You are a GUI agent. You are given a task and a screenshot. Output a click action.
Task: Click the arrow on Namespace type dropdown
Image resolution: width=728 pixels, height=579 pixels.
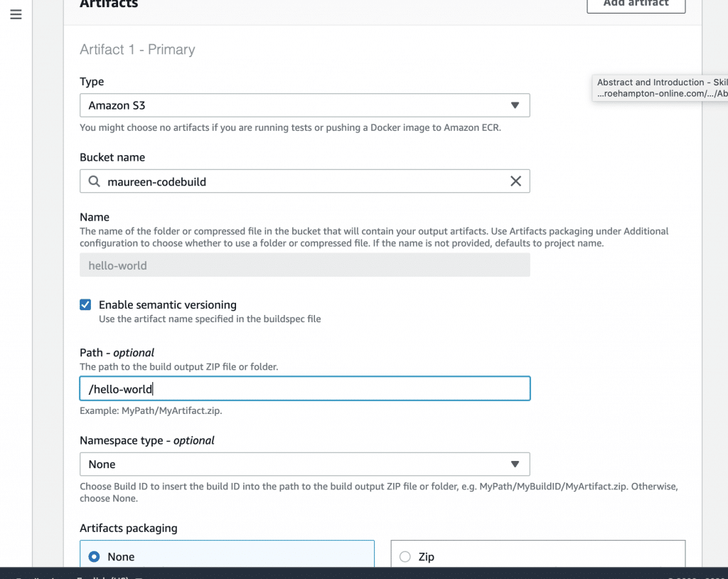(515, 464)
